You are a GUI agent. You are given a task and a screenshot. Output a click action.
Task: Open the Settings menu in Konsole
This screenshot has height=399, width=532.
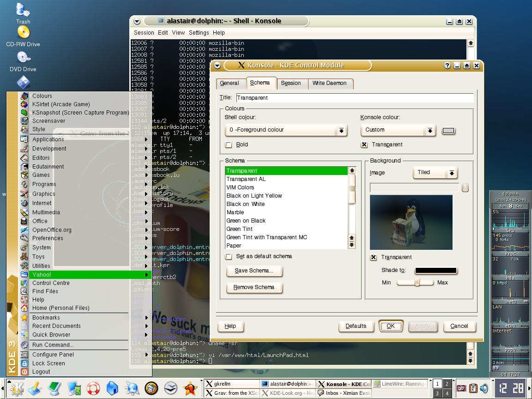point(199,33)
